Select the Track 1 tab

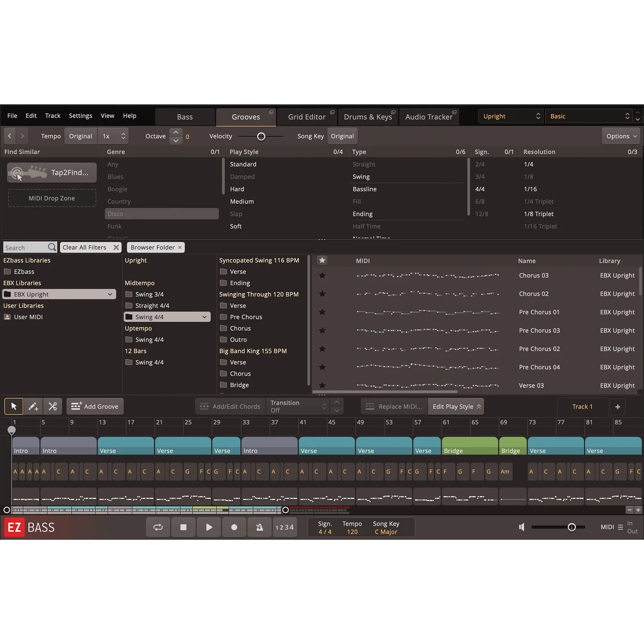click(x=583, y=407)
